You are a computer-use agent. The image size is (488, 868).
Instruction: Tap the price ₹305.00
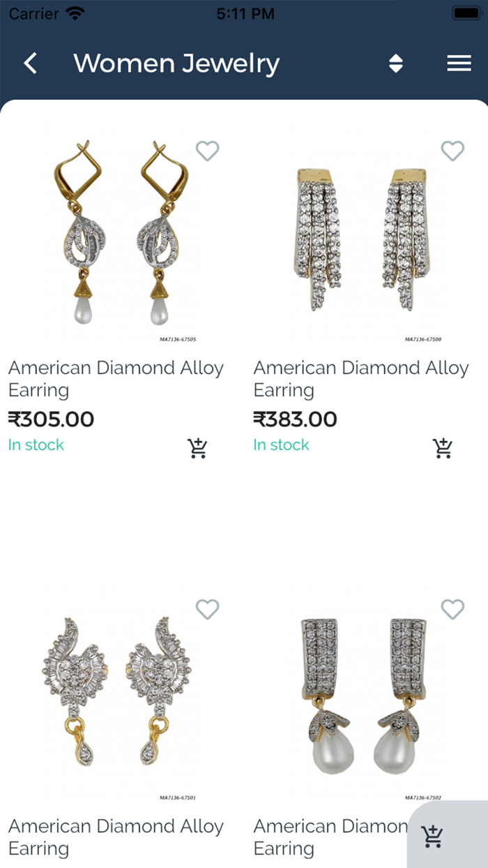click(x=51, y=419)
